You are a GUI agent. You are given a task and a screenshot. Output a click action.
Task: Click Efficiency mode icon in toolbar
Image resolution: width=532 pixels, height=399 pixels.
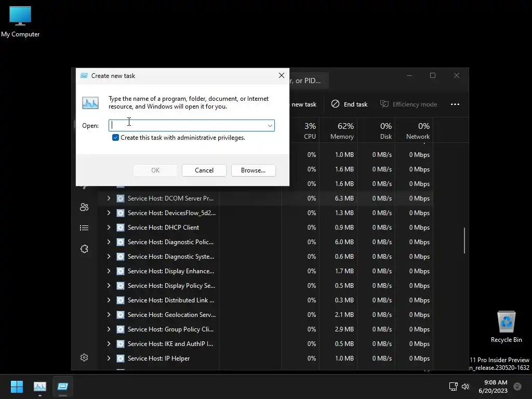pos(384,104)
